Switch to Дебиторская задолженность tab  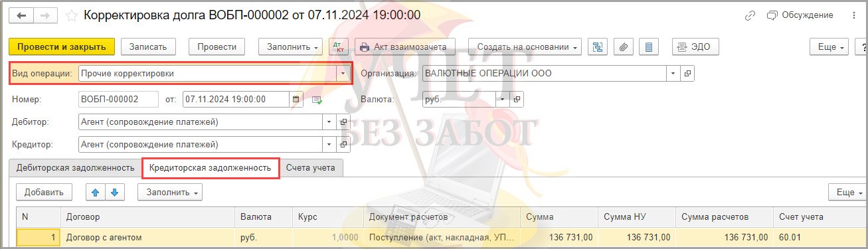point(75,168)
